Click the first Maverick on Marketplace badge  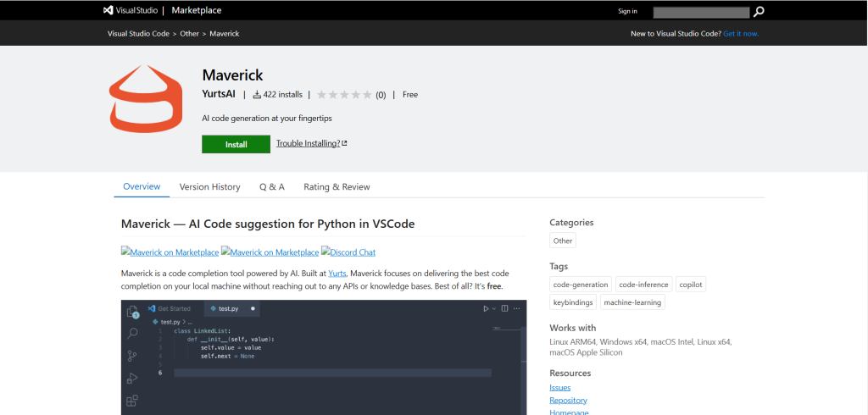tap(170, 252)
